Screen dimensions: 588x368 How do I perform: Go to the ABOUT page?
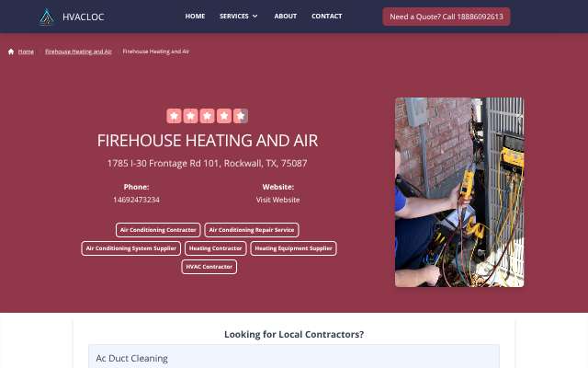[286, 17]
